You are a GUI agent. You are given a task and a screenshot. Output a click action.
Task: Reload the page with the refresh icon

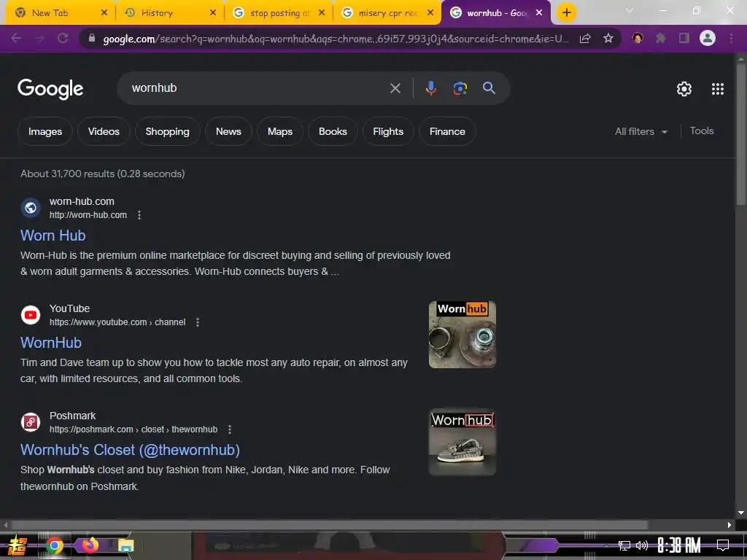63,38
